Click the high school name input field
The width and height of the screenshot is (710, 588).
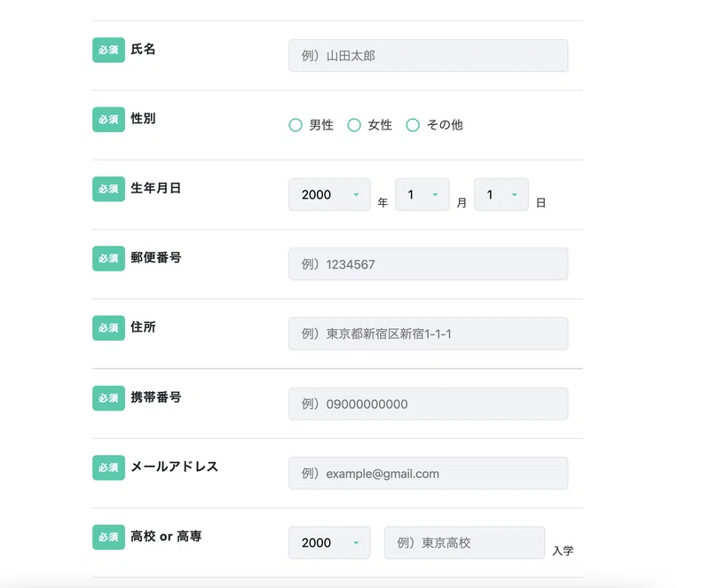coord(464,543)
